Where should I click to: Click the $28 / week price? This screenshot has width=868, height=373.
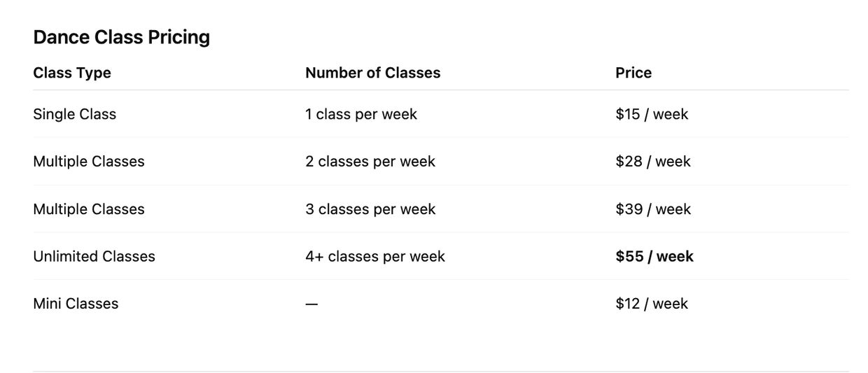click(653, 162)
